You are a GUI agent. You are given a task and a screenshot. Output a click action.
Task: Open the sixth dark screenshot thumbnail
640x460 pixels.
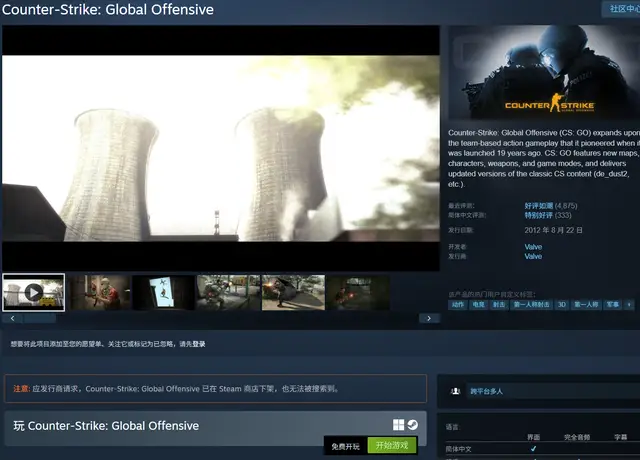(358, 292)
